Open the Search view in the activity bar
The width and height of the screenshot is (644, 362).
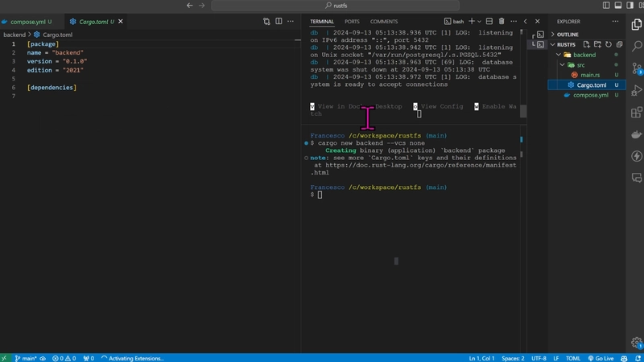pyautogui.click(x=637, y=46)
